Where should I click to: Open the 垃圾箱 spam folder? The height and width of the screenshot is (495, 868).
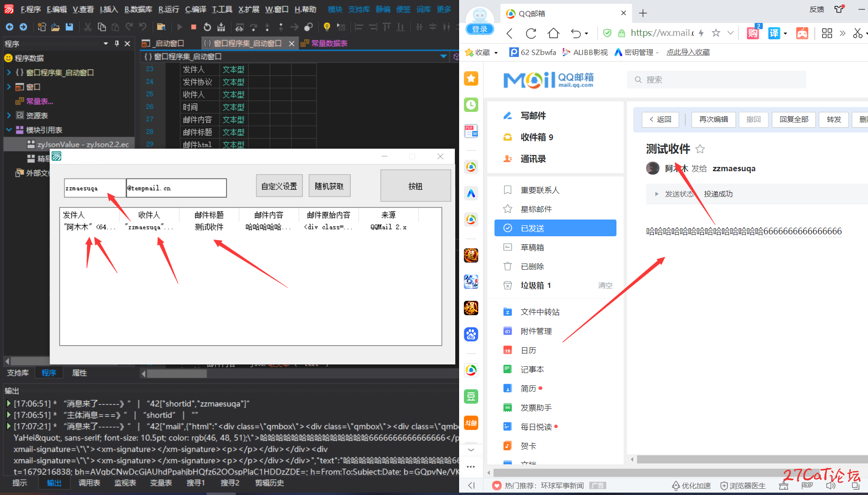tap(536, 286)
